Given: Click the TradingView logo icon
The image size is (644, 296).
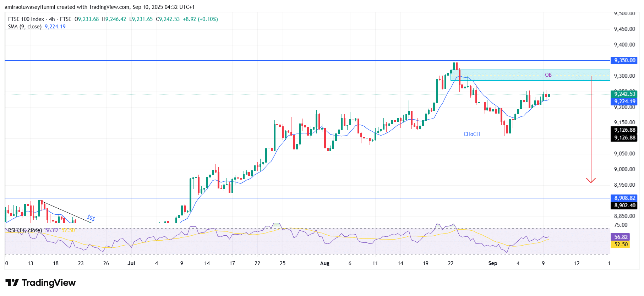Looking at the screenshot, I should click(x=12, y=283).
